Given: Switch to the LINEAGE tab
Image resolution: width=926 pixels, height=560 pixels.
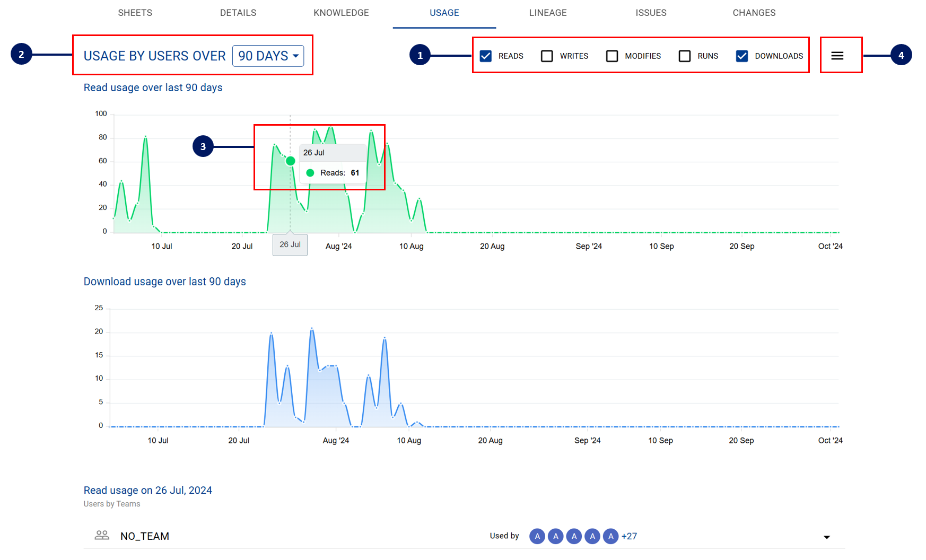Looking at the screenshot, I should click(548, 13).
